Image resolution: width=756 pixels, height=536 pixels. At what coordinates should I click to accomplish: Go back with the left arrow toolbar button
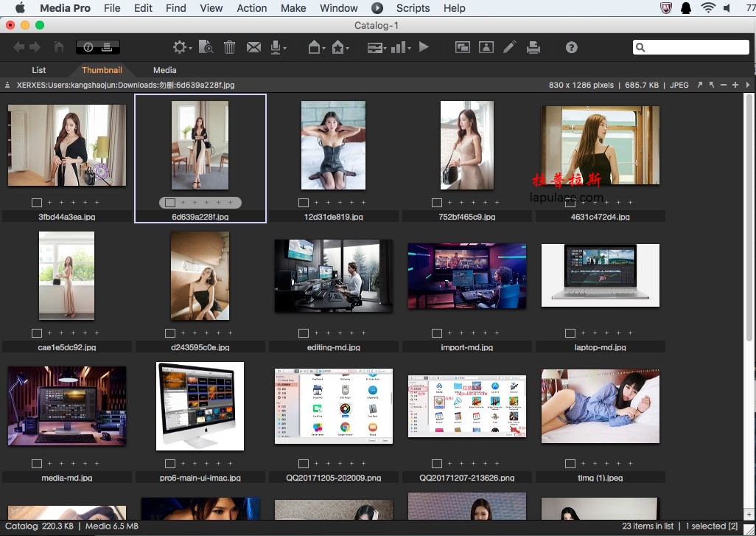19,47
